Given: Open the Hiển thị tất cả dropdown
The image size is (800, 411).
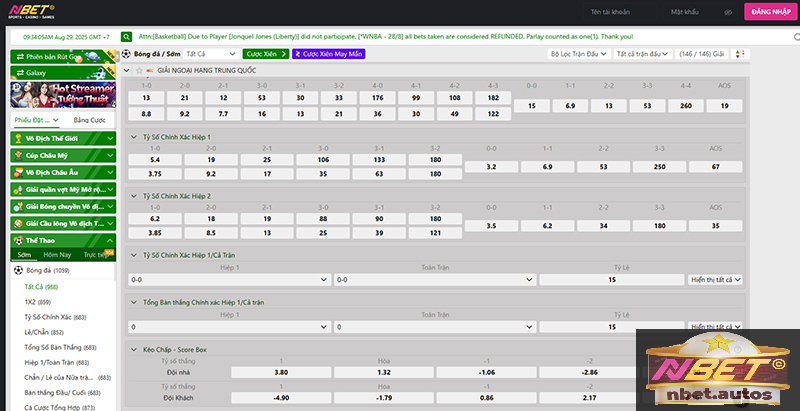Looking at the screenshot, I should tap(715, 280).
